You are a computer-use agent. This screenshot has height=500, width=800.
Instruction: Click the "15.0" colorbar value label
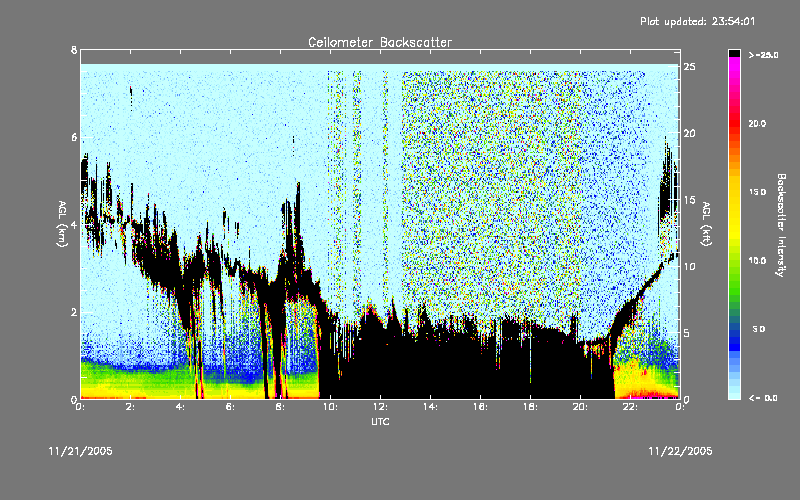[757, 192]
